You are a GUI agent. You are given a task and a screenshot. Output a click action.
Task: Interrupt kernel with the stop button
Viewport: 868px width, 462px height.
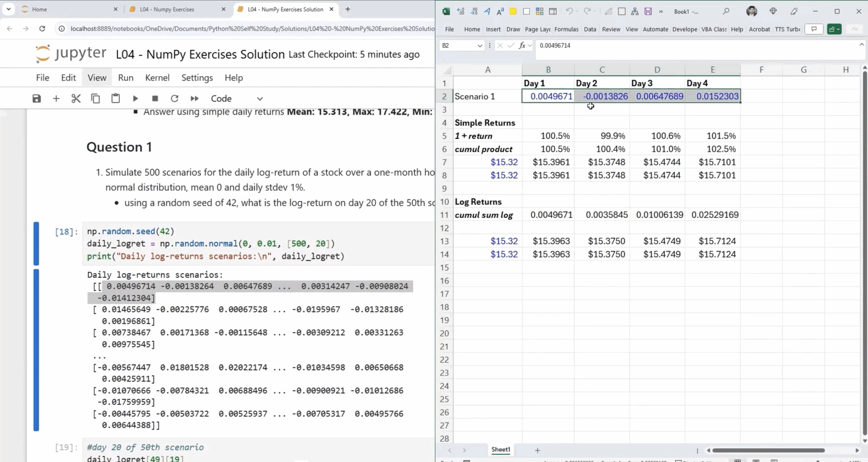coord(155,99)
